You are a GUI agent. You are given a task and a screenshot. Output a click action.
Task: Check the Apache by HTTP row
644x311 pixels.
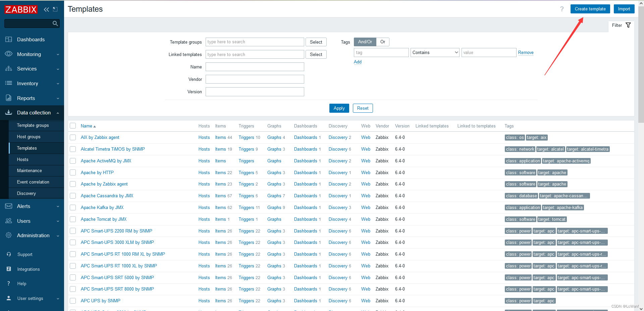pos(73,172)
